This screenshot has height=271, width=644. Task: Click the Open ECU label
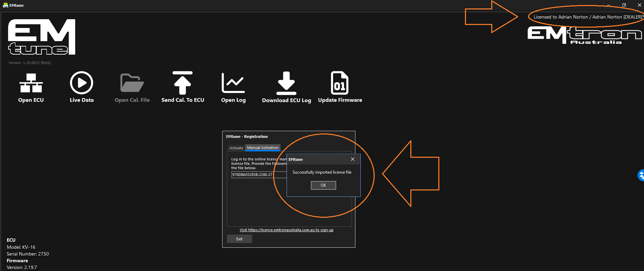[31, 100]
